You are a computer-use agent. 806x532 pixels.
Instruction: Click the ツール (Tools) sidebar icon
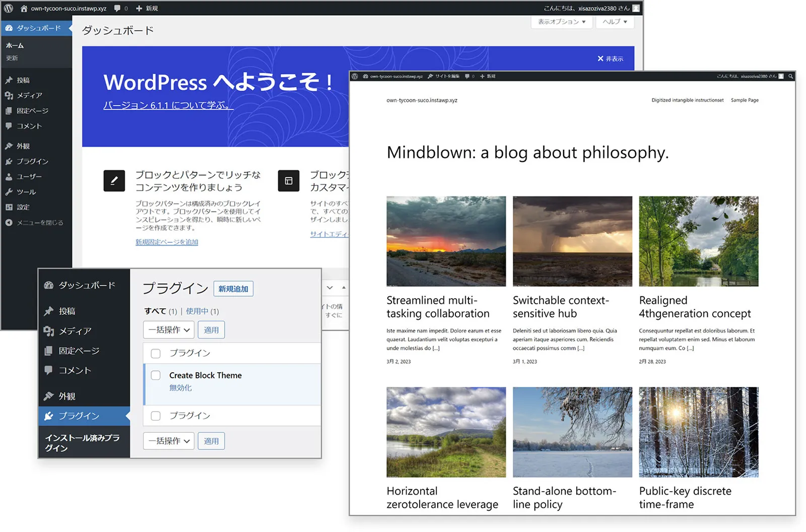9,192
